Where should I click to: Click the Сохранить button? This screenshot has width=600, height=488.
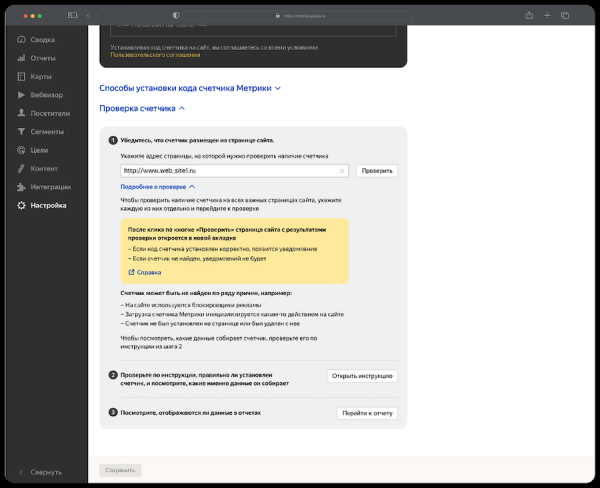click(120, 470)
